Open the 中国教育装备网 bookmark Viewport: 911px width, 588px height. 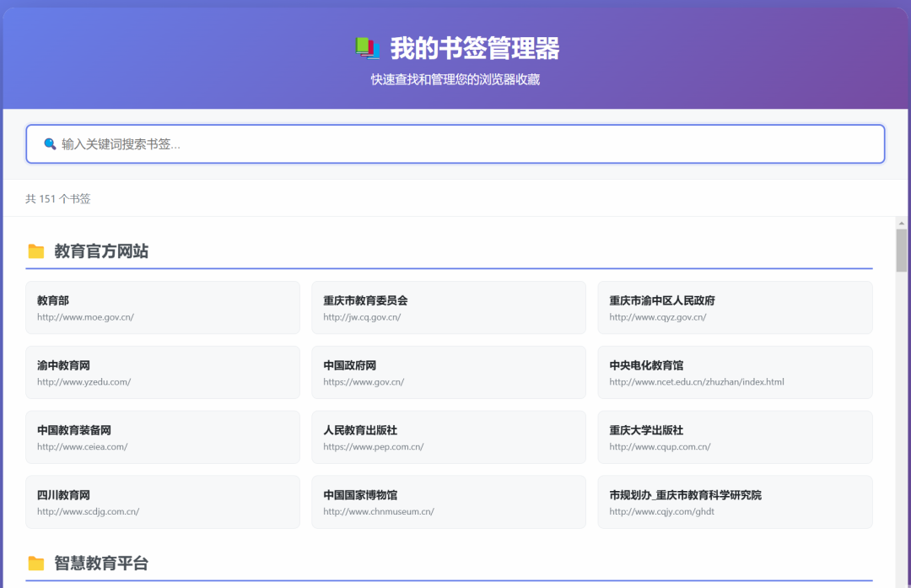[163, 437]
